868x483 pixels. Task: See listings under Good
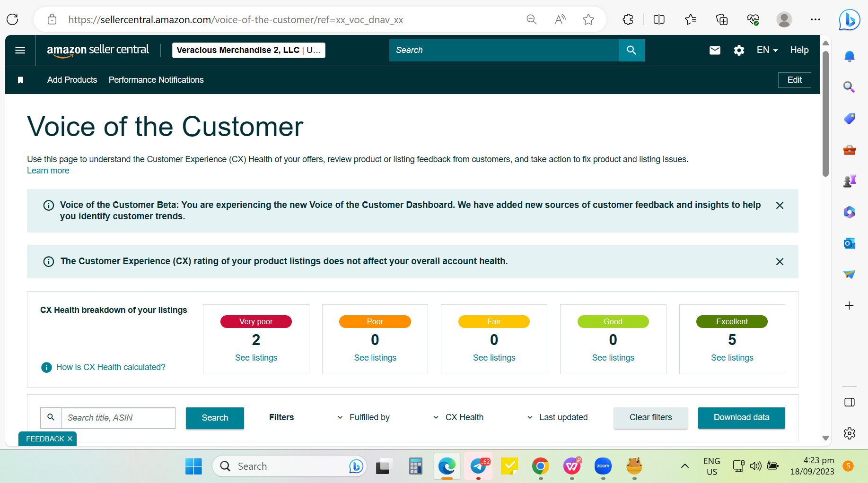(x=613, y=358)
